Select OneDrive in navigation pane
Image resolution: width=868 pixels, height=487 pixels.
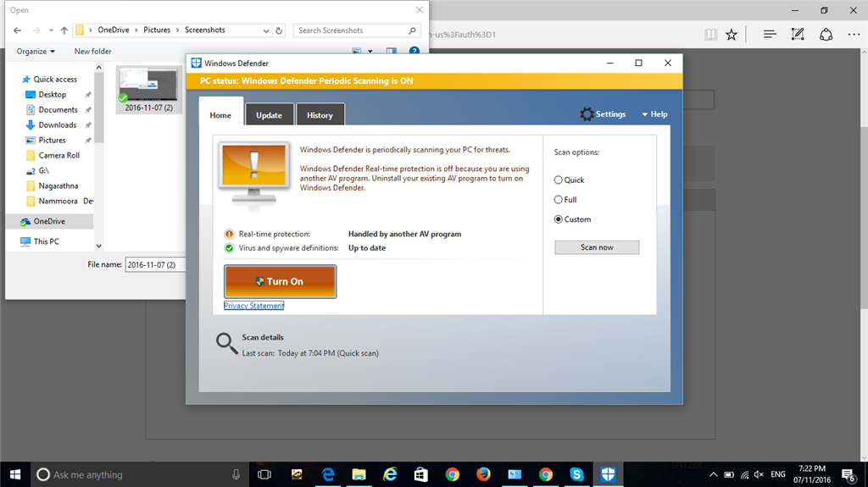[x=49, y=221]
